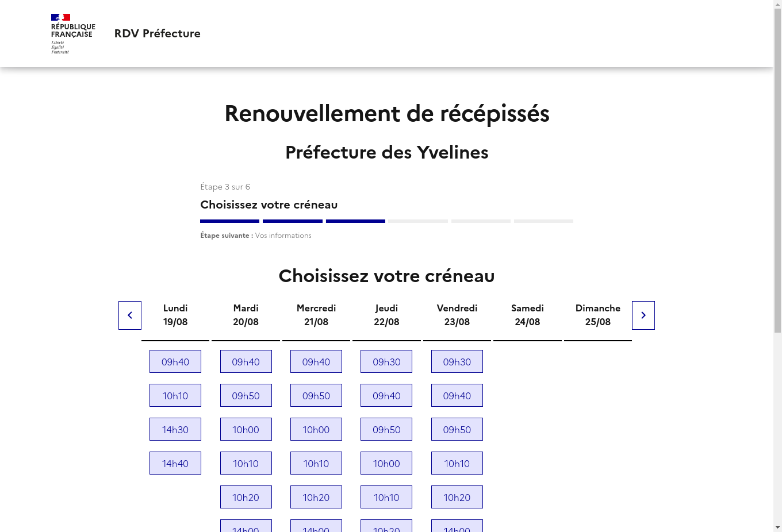Pick the Mercredi 21/08 10h00 slot
Viewport: 782px width, 532px height.
pos(316,429)
